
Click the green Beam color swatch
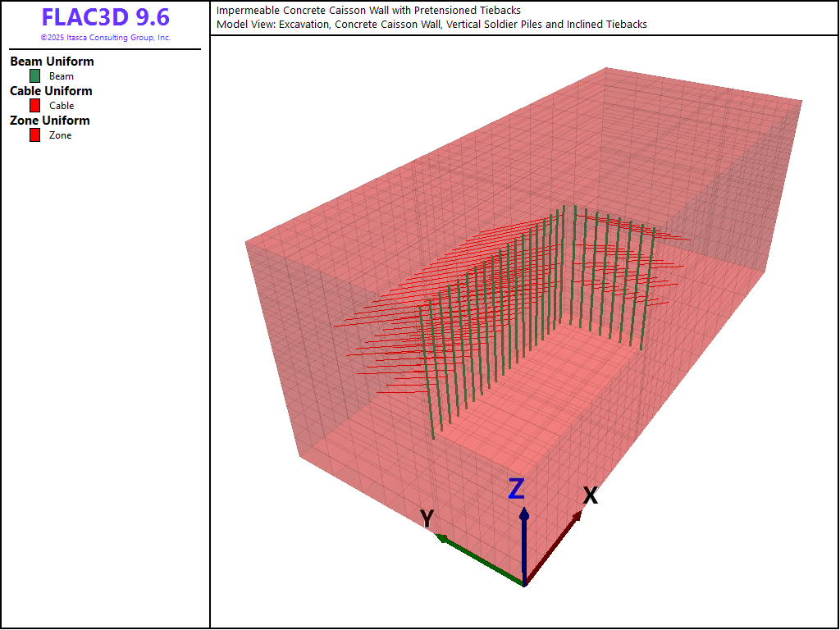pyautogui.click(x=34, y=76)
